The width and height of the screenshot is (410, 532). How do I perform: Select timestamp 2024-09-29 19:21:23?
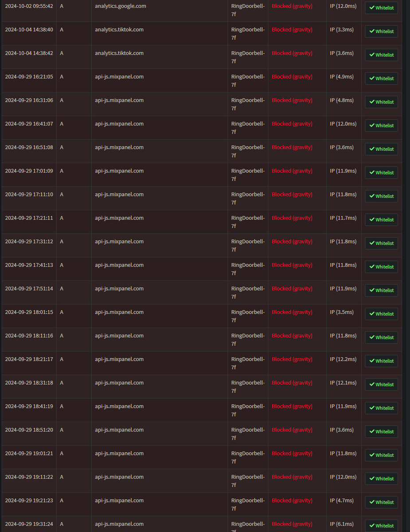(x=29, y=500)
